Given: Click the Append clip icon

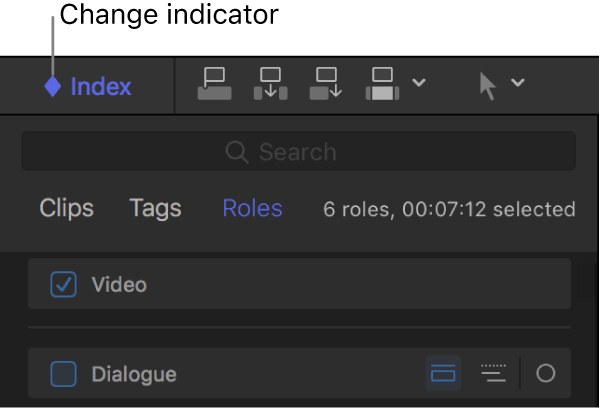Looking at the screenshot, I should point(327,85).
